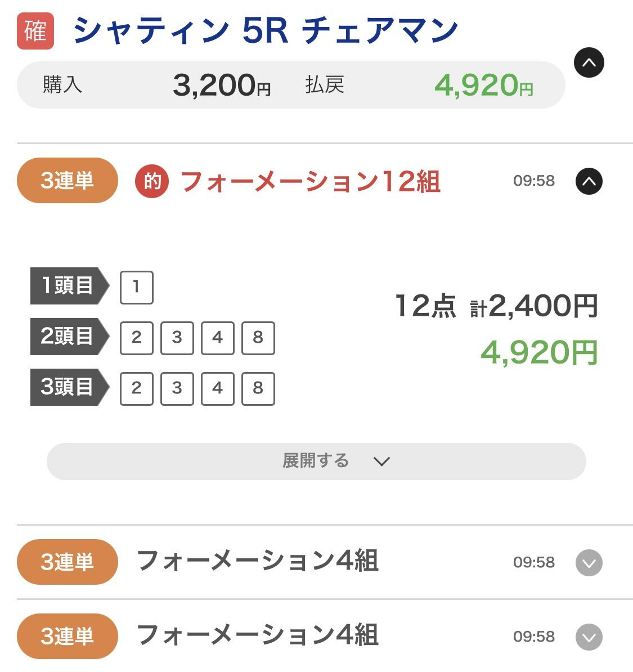Open the red フォーメーション12組 heading
633x672 pixels.
[310, 181]
